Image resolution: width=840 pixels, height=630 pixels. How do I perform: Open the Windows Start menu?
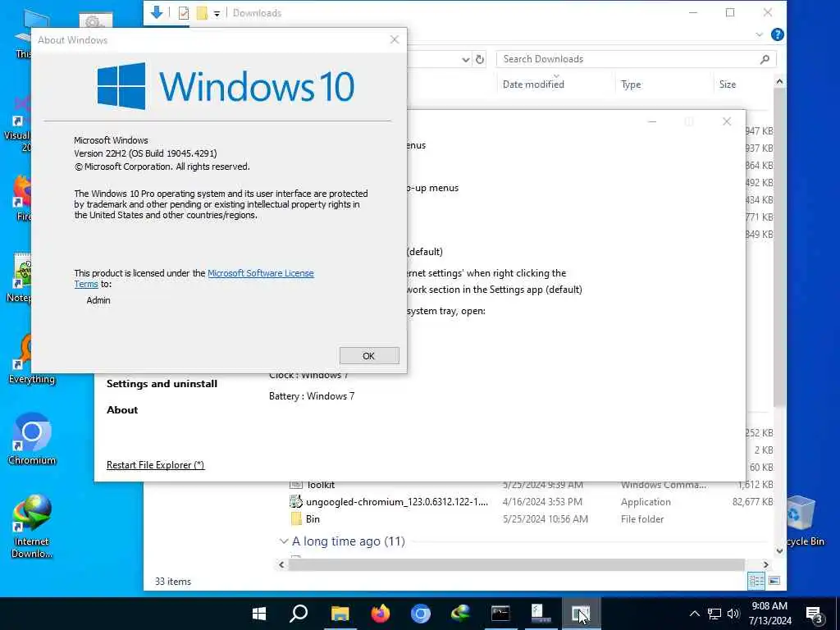(x=259, y=614)
